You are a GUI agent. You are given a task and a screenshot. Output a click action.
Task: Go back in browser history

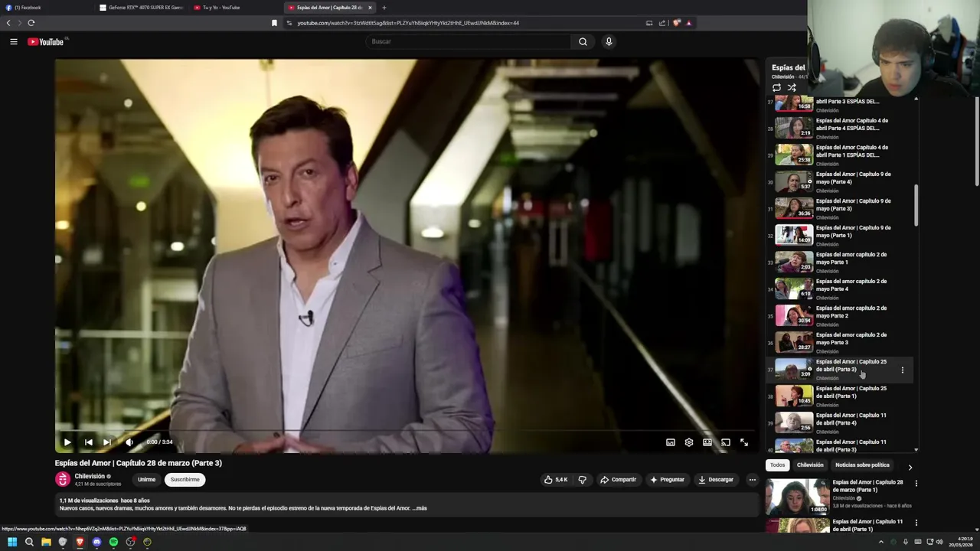8,23
